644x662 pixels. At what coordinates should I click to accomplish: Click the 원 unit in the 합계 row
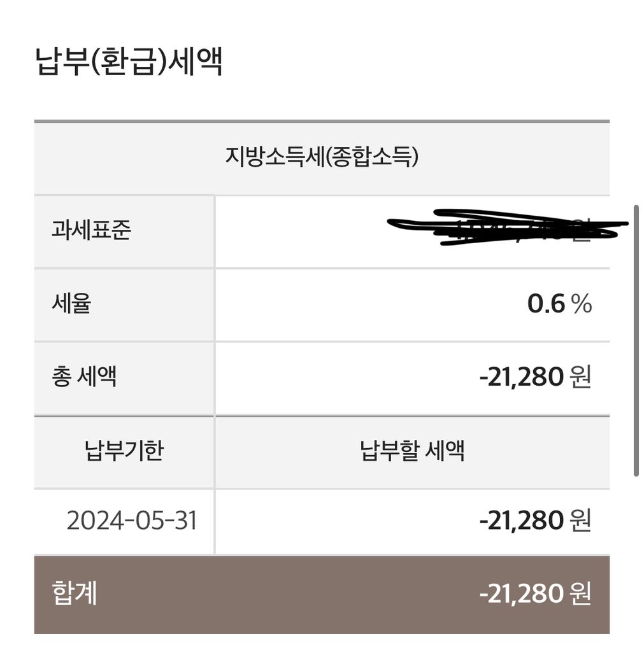pyautogui.click(x=581, y=594)
